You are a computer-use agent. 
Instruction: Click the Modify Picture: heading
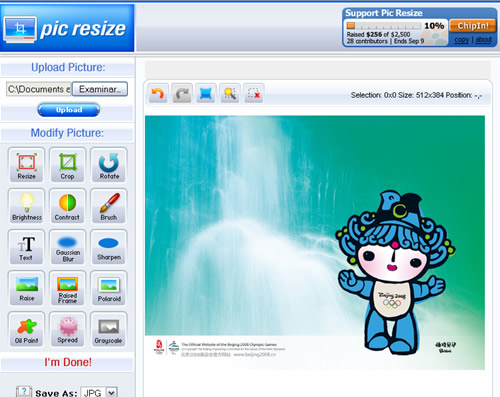(x=67, y=133)
